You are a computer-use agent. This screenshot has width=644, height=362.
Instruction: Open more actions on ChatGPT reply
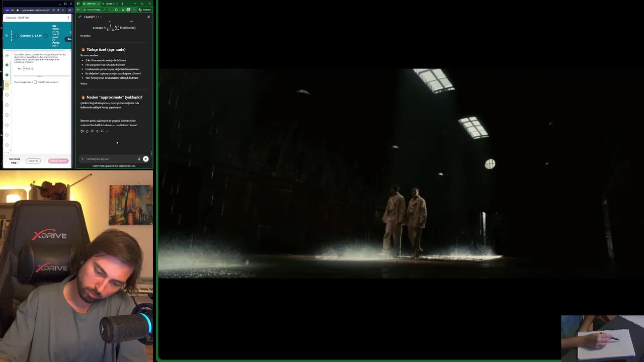coord(107,131)
